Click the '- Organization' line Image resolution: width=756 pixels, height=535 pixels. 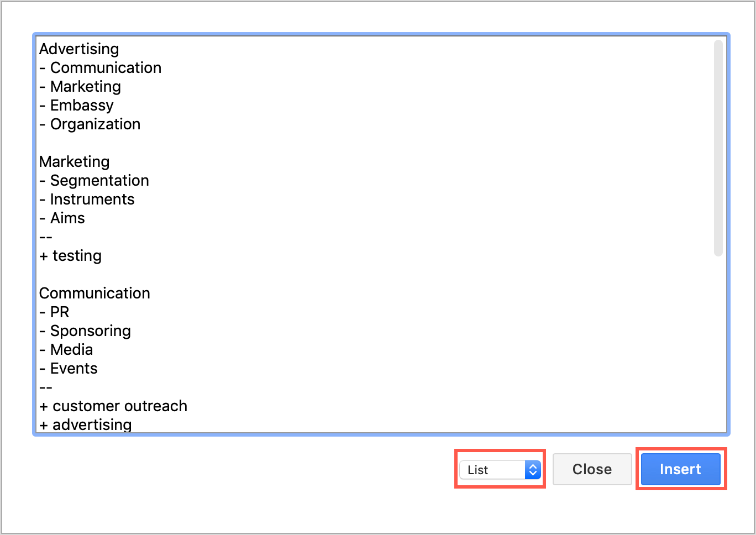click(x=90, y=124)
